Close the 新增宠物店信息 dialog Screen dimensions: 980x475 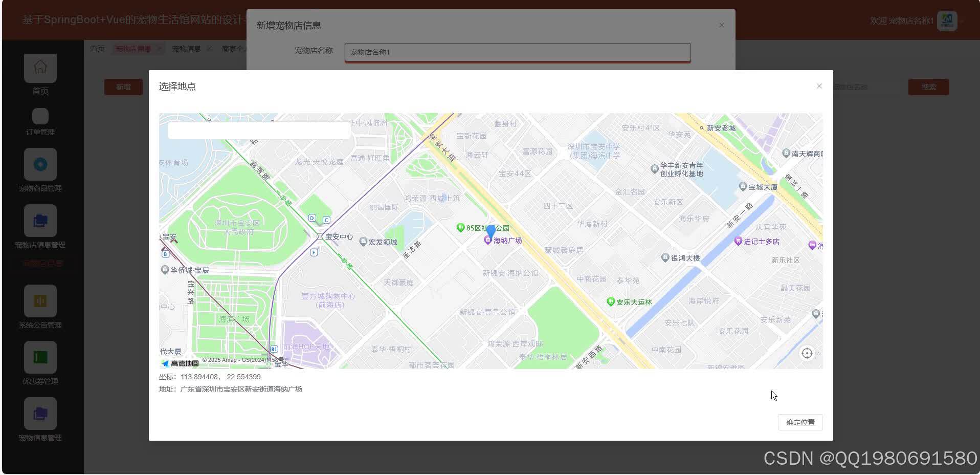(722, 25)
